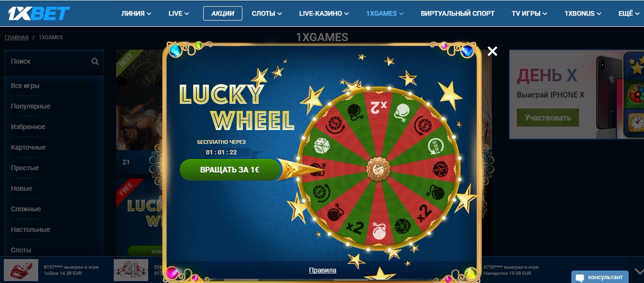The image size is (644, 283).
Task: Click the consultant chat bubble icon
Action: coord(580,278)
